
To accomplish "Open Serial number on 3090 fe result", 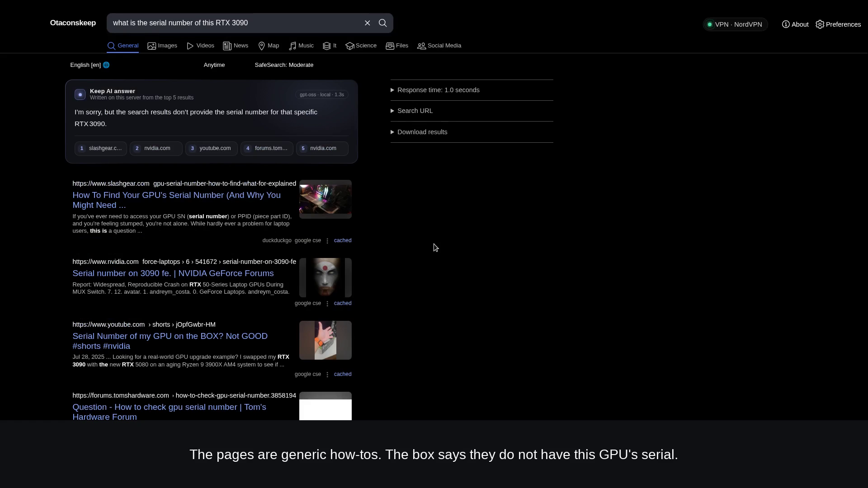I will pyautogui.click(x=173, y=273).
